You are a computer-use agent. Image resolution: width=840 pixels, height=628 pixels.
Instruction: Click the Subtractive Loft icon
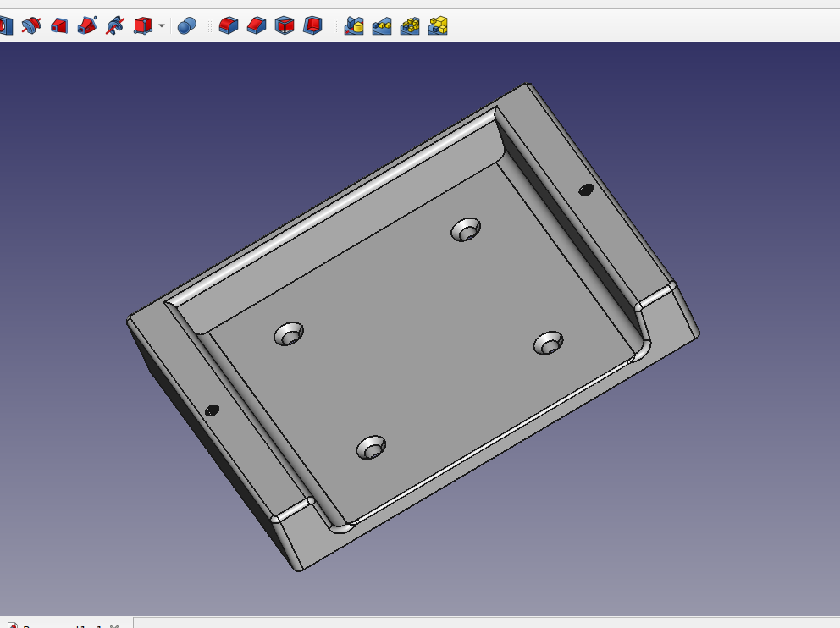click(x=59, y=26)
